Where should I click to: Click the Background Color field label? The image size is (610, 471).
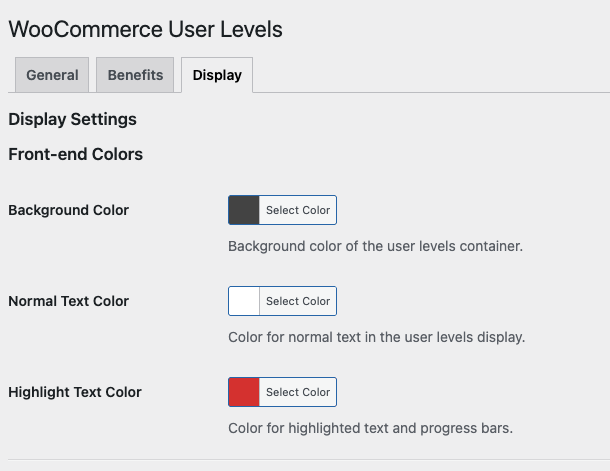(x=68, y=210)
